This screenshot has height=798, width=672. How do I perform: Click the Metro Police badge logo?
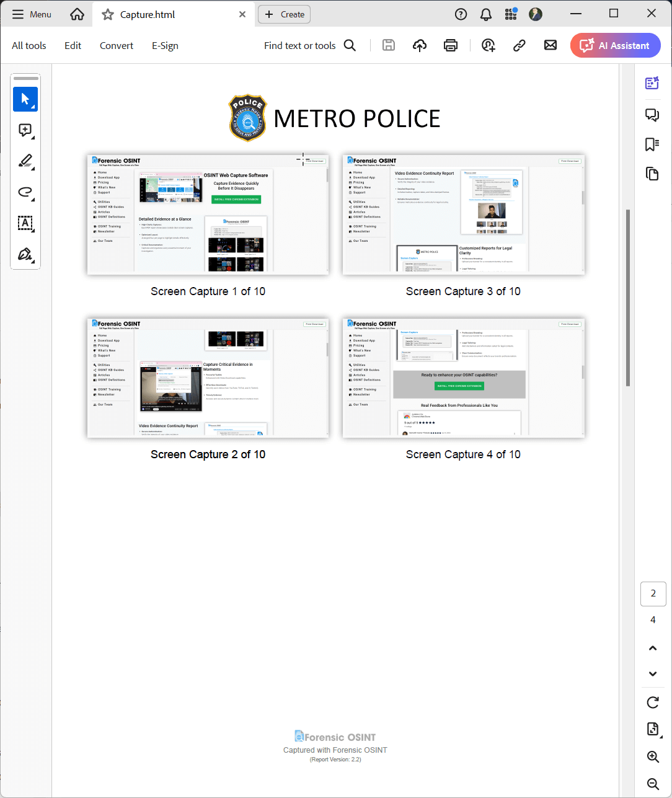coord(248,118)
